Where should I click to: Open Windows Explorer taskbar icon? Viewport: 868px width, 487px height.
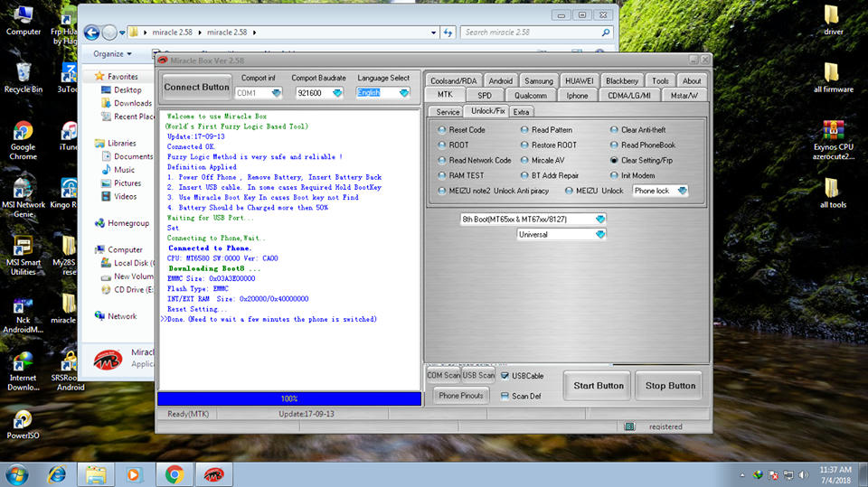pyautogui.click(x=96, y=475)
